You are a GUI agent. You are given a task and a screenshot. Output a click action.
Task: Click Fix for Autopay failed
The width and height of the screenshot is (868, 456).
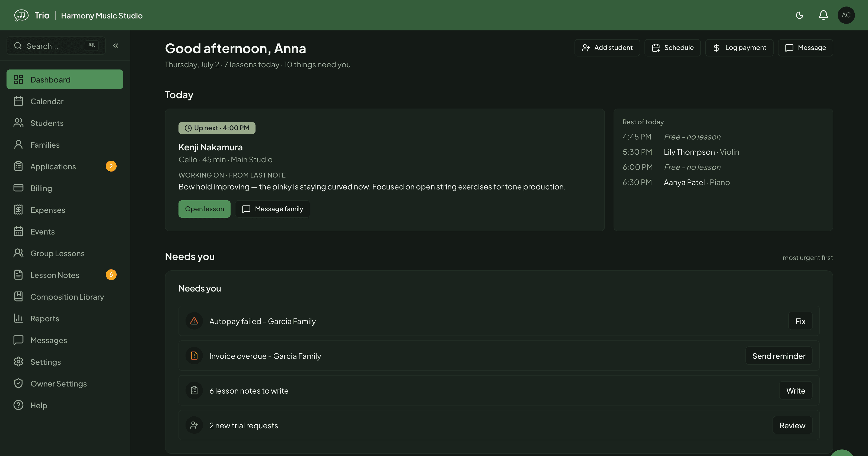(800, 321)
